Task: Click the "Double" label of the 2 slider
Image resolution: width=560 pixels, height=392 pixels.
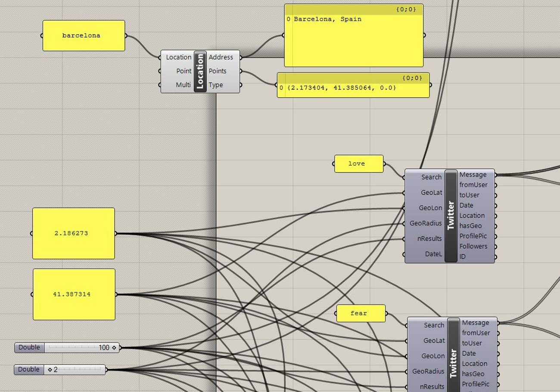Action: (29, 370)
